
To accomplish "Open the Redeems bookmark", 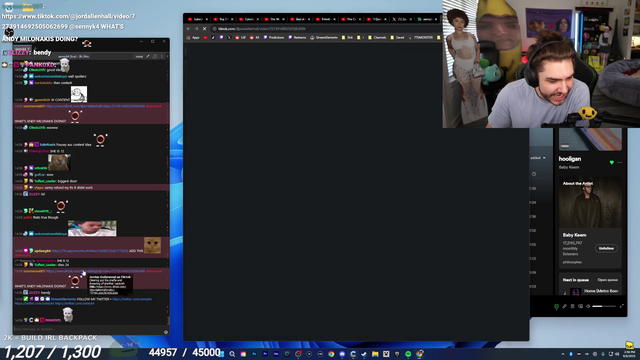I will (x=297, y=38).
